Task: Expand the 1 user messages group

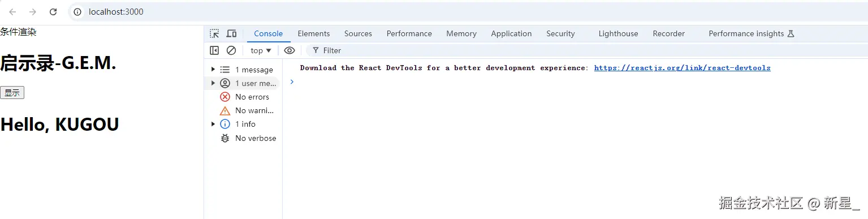Action: tap(213, 83)
